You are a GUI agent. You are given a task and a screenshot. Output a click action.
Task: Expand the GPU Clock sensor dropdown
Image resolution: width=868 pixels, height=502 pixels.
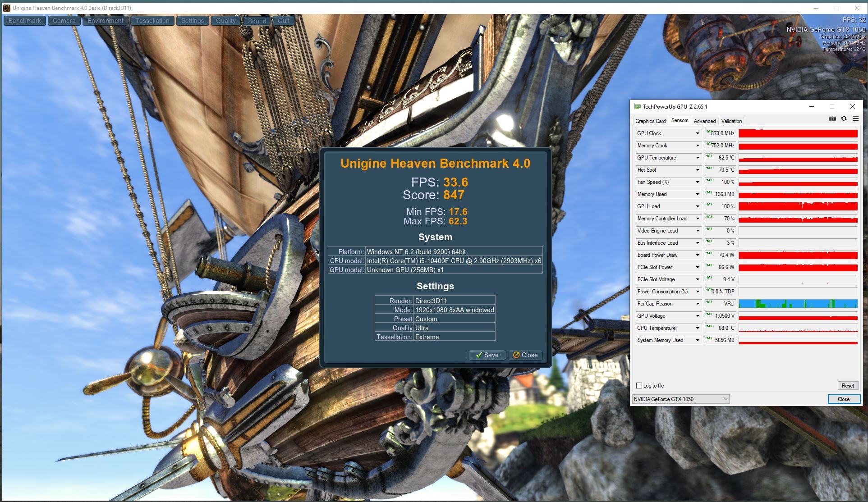coord(698,133)
